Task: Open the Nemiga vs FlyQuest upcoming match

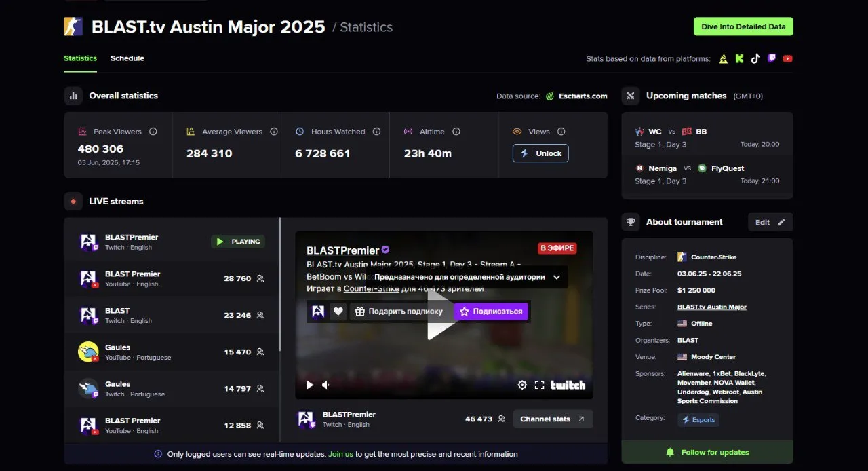Action: [x=707, y=174]
